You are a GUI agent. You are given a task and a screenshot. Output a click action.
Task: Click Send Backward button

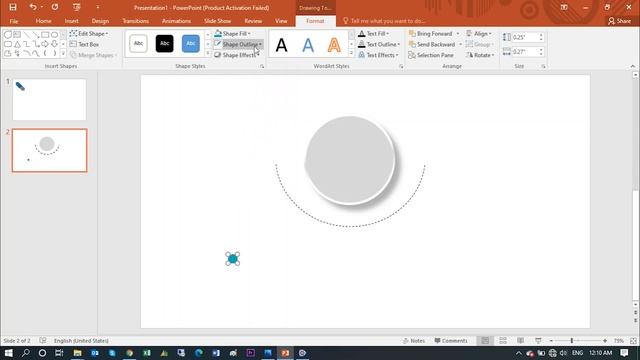pos(432,44)
